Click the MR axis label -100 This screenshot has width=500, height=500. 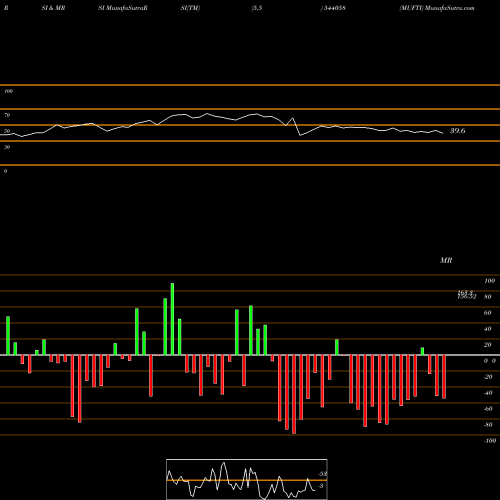point(490,441)
